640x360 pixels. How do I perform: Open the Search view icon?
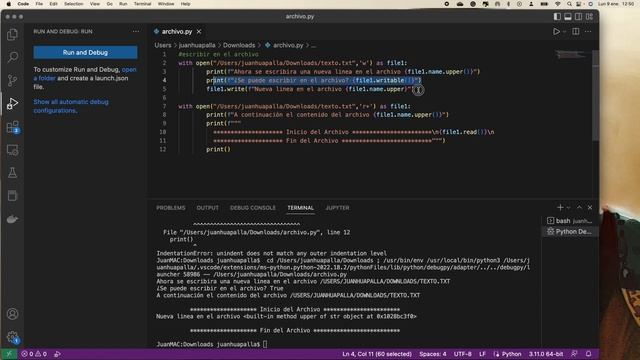(x=12, y=57)
